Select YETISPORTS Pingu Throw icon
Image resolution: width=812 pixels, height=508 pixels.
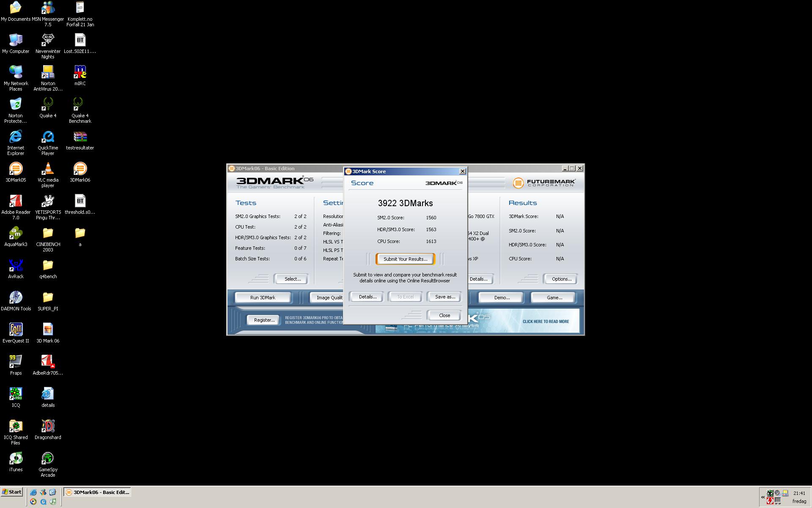(x=48, y=207)
